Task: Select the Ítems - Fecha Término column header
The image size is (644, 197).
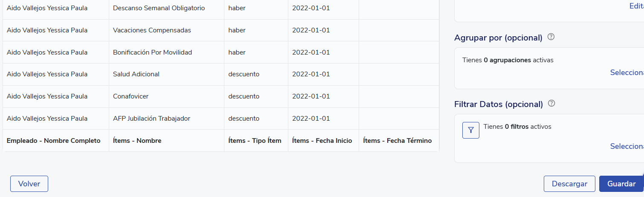Action: 397,141
